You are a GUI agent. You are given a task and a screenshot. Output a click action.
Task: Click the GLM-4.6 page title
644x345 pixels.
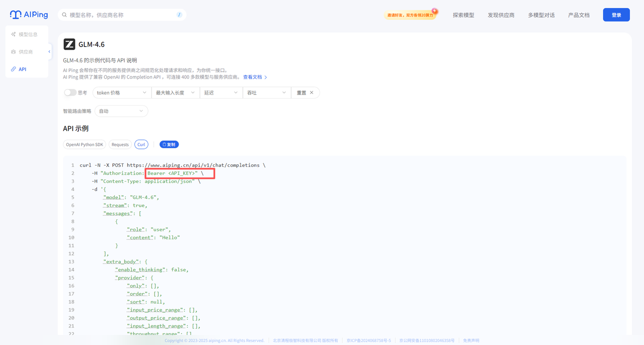coord(92,44)
